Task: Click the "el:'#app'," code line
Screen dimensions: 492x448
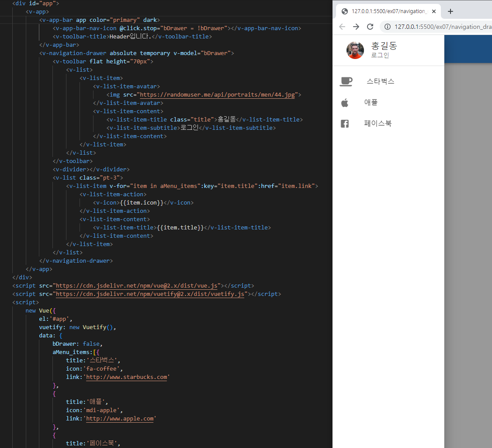Action: (55, 319)
